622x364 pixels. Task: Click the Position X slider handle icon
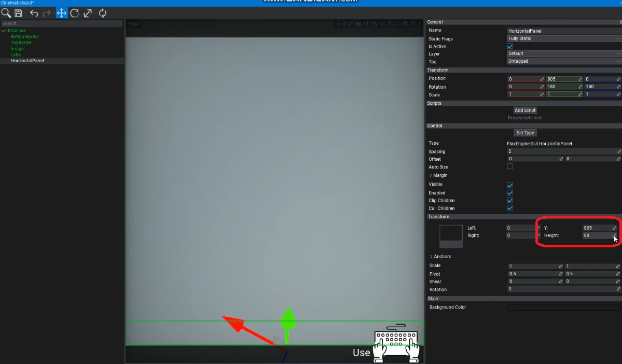click(x=542, y=79)
